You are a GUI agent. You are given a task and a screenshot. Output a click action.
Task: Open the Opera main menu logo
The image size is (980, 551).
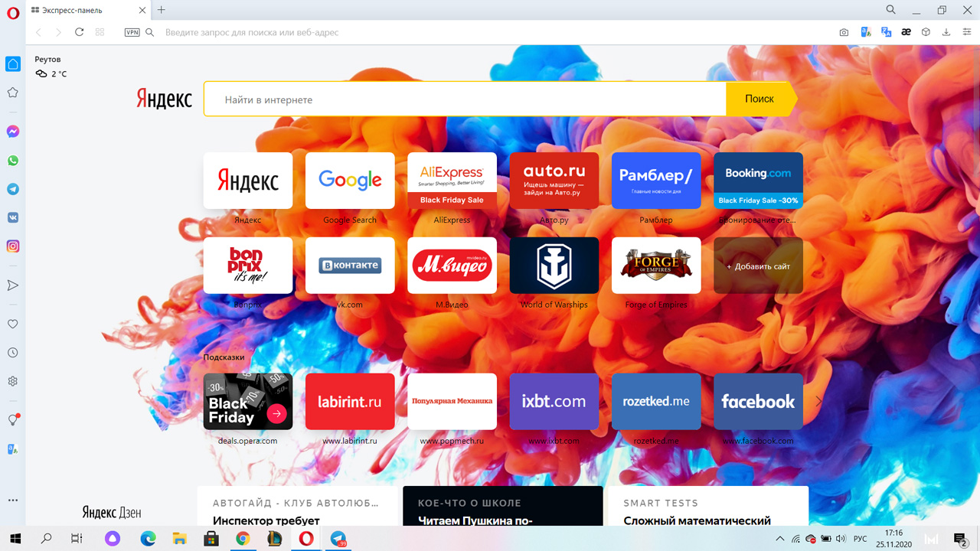(12, 11)
